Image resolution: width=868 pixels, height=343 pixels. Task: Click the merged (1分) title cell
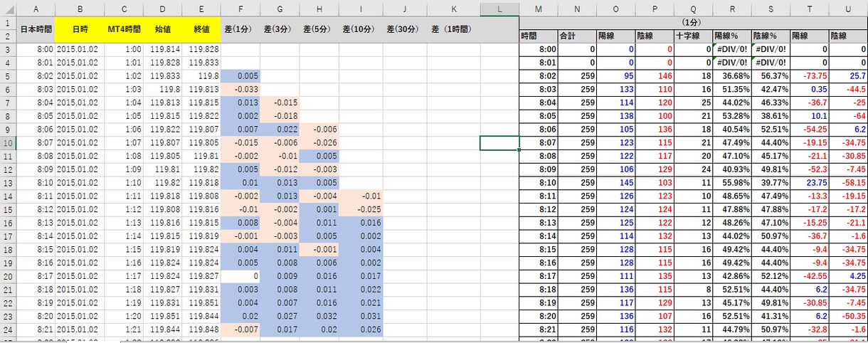[x=694, y=22]
